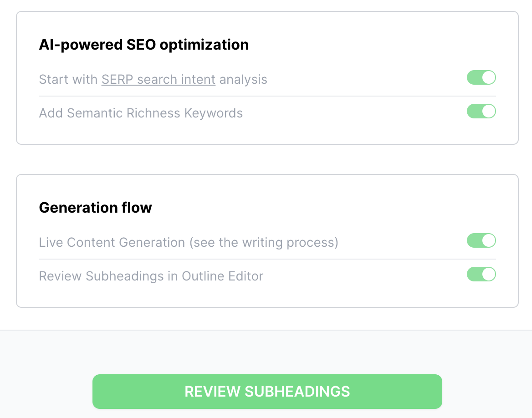Click the word 'SEO' in the top heading
The height and width of the screenshot is (418, 532).
pos(141,45)
